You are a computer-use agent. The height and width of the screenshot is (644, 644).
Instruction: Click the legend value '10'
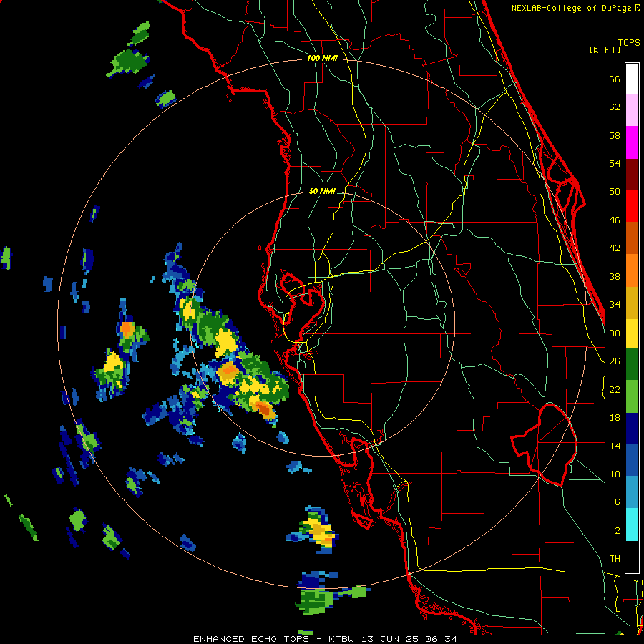click(x=615, y=474)
